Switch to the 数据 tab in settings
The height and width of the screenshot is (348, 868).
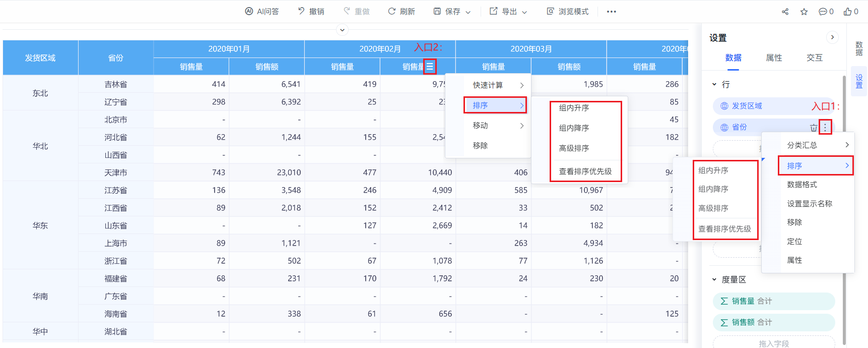pyautogui.click(x=733, y=58)
